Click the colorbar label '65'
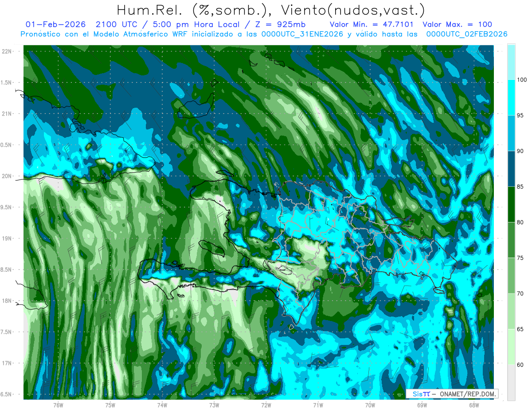Image resolution: width=532 pixels, height=411 pixels. 521,329
